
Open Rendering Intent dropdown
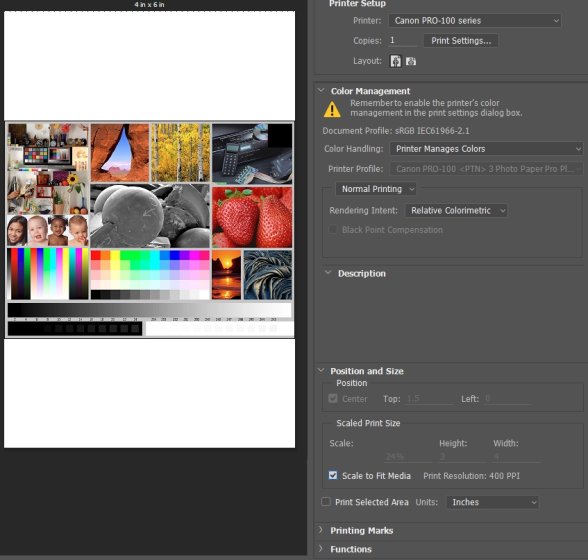[x=456, y=210]
